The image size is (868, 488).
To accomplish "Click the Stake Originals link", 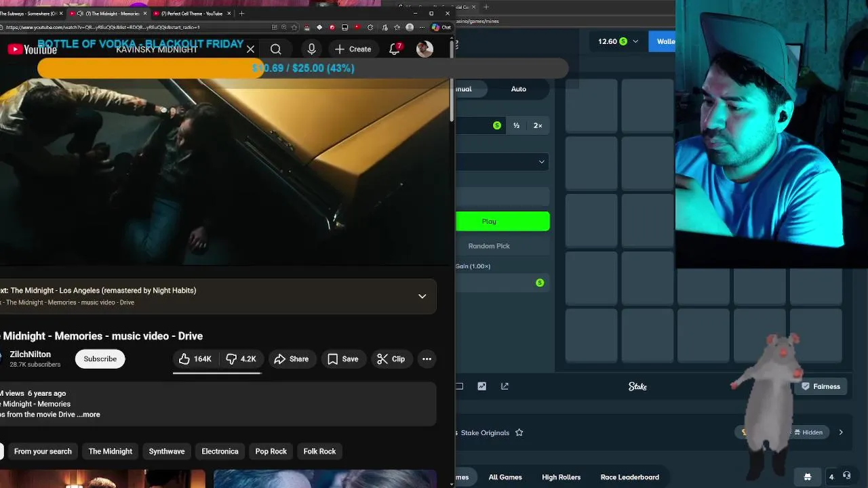I will point(485,432).
